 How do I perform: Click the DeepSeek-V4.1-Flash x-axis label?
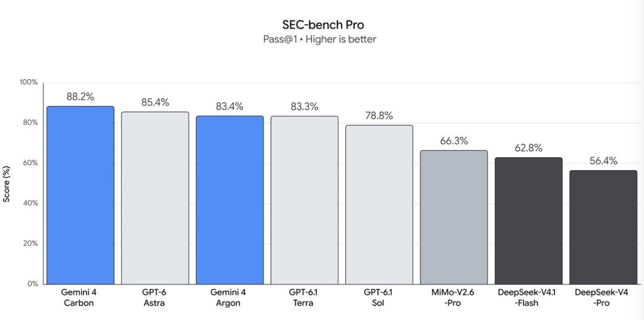point(528,298)
